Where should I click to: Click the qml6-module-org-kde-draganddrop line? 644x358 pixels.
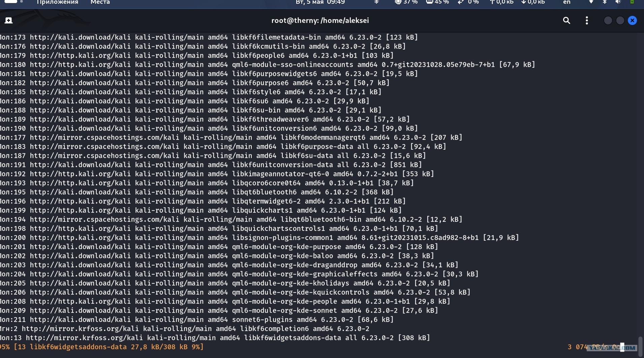click(x=229, y=265)
